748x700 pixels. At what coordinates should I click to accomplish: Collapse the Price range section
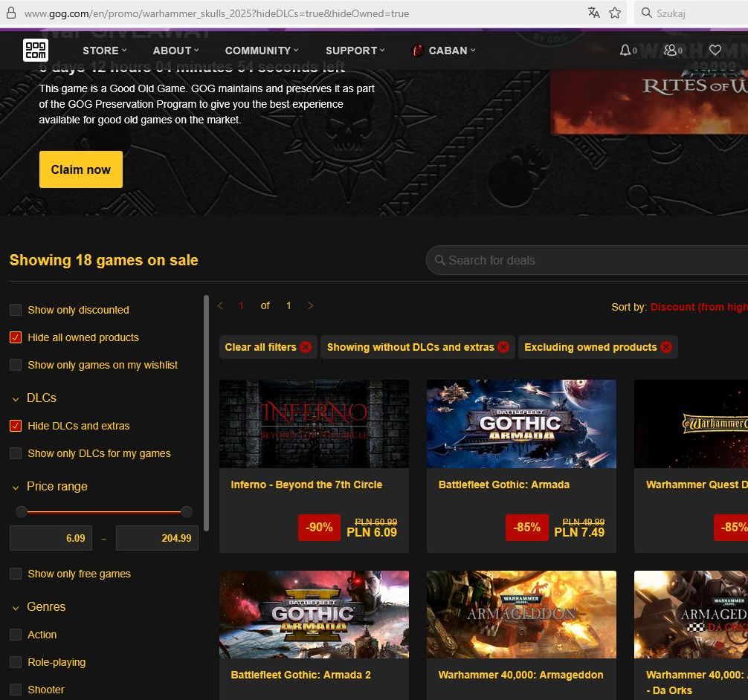tap(50, 487)
